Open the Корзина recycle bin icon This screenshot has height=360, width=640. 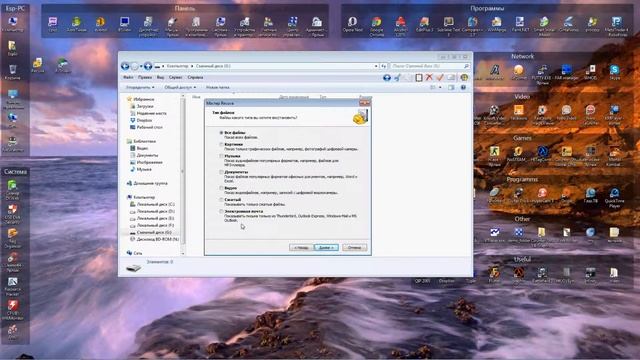coord(13,72)
